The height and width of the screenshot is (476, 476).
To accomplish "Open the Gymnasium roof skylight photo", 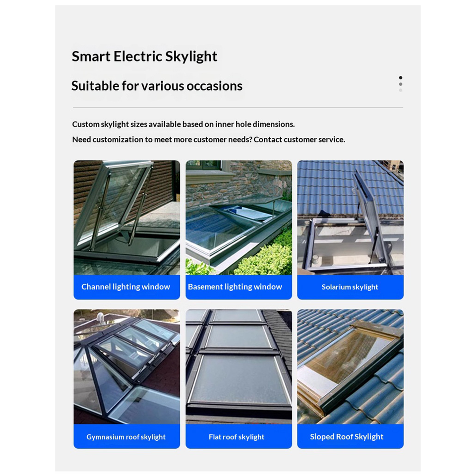I will (x=126, y=367).
